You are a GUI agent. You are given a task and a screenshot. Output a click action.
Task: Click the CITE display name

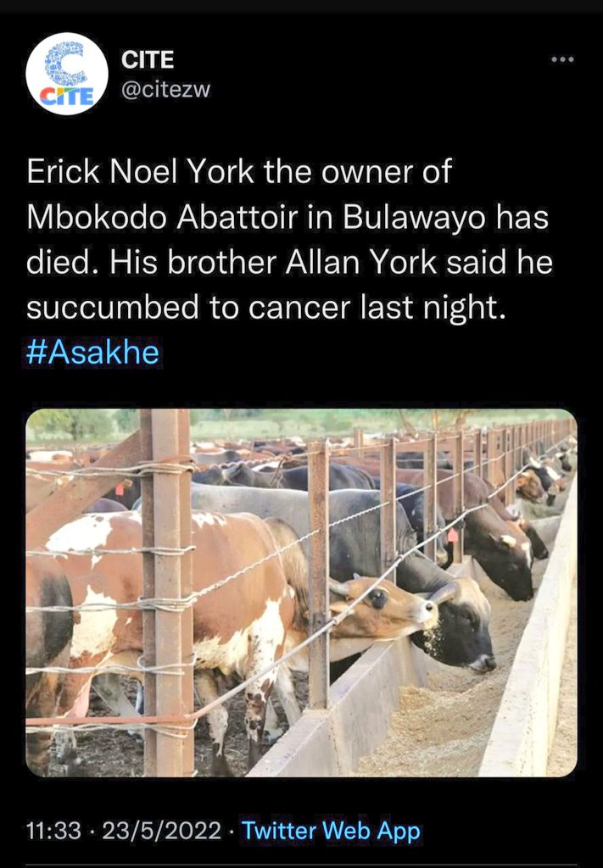(148, 60)
